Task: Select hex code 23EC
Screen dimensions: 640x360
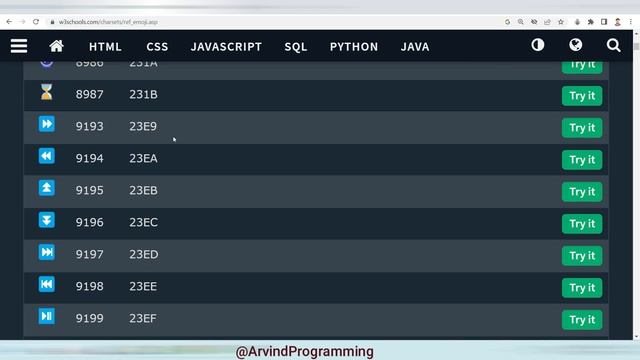Action: click(x=143, y=222)
